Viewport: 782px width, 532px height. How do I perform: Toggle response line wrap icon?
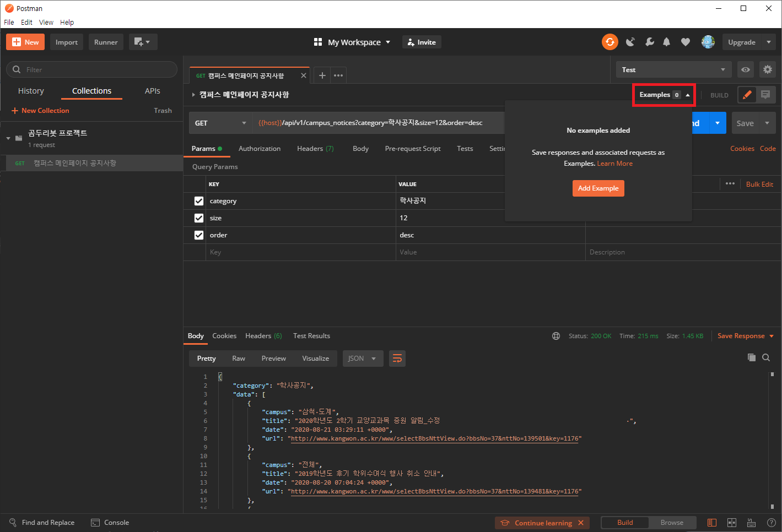point(397,359)
